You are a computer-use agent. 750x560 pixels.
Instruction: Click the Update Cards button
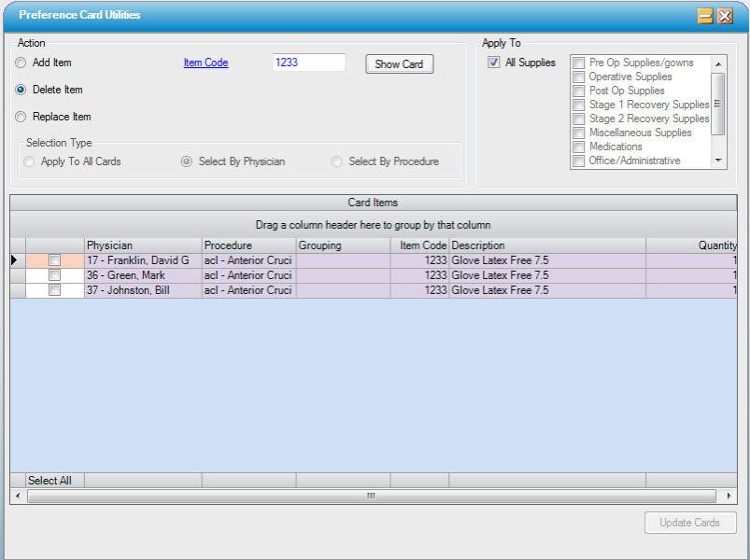click(689, 523)
